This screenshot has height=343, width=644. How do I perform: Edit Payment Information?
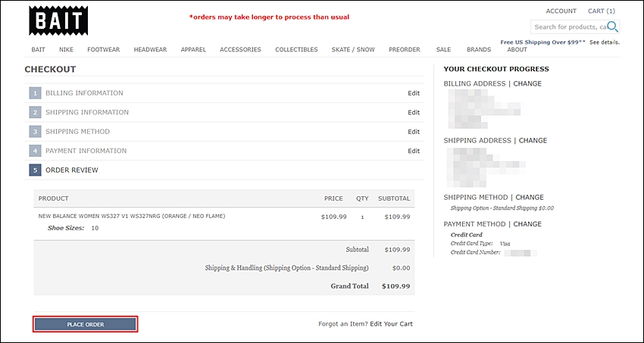click(x=414, y=151)
